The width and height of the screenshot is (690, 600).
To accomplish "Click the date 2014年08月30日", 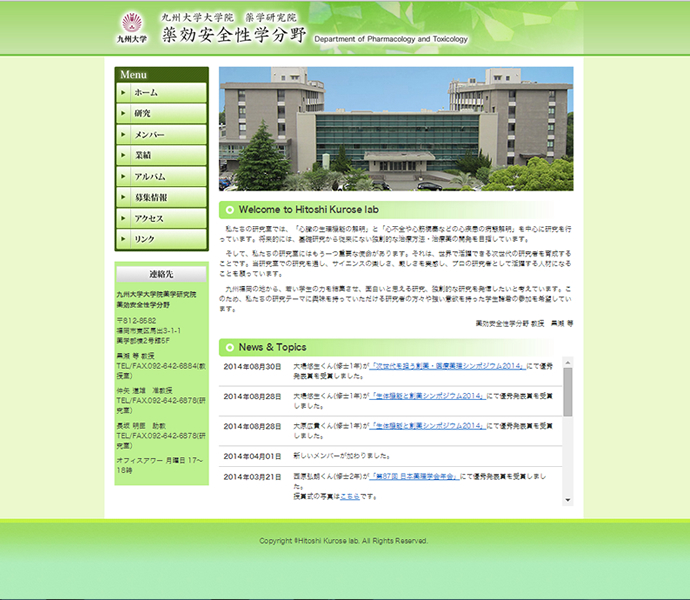I will 252,367.
